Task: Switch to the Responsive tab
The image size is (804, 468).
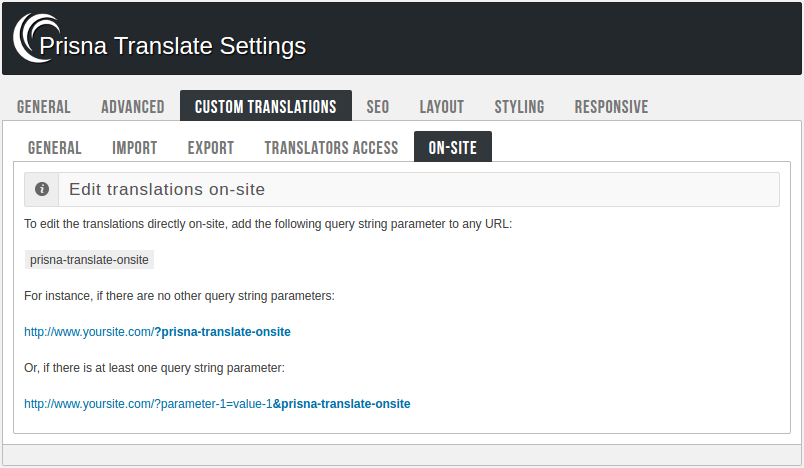Action: pyautogui.click(x=611, y=107)
